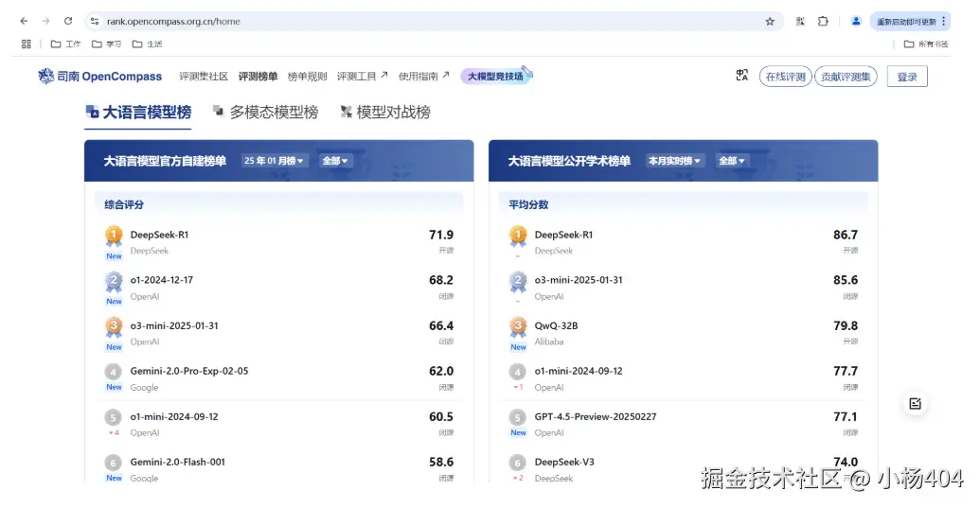Click the 大模型竞技场 badge
This screenshot has width=980, height=508.
495,76
